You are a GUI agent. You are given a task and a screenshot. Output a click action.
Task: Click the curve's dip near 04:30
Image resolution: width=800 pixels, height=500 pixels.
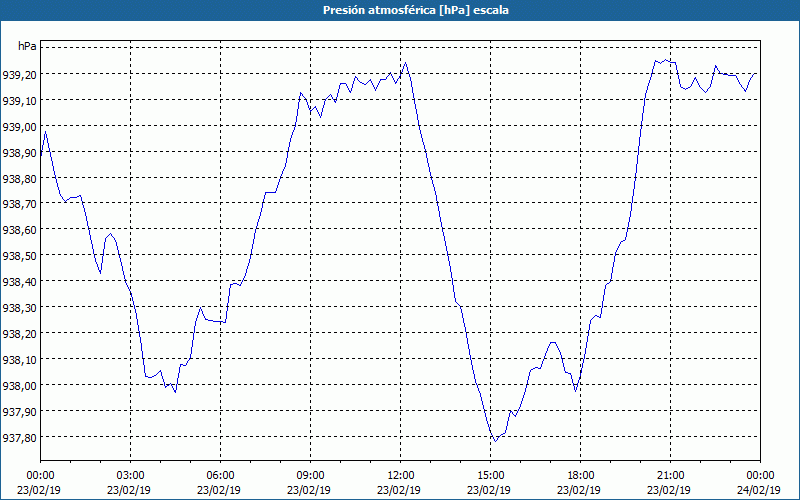coord(176,392)
